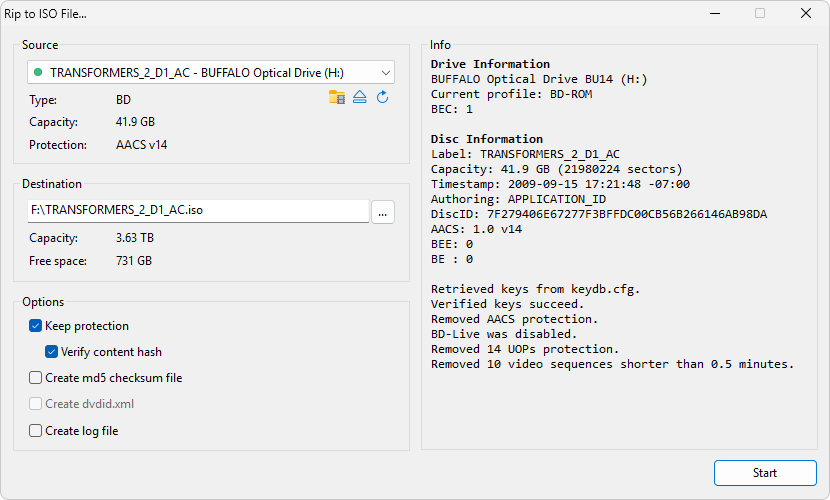Enable Create md5 checksum file
This screenshot has height=500, width=830.
click(35, 378)
